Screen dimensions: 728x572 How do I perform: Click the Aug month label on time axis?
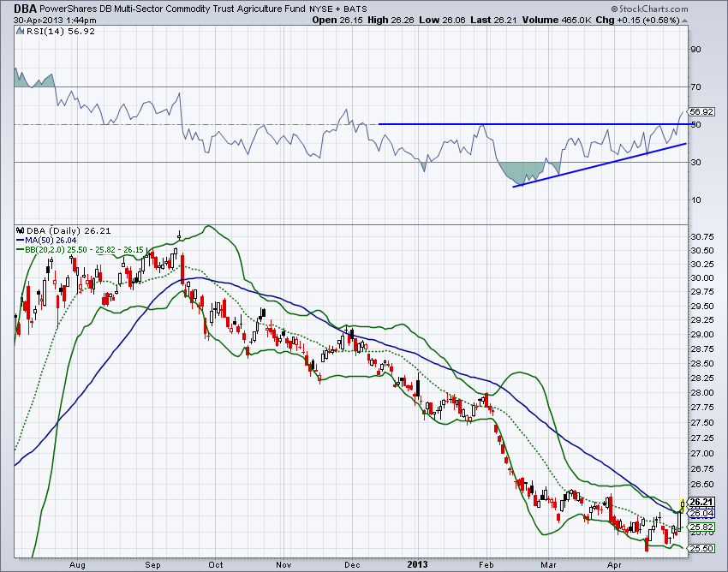pyautogui.click(x=77, y=565)
